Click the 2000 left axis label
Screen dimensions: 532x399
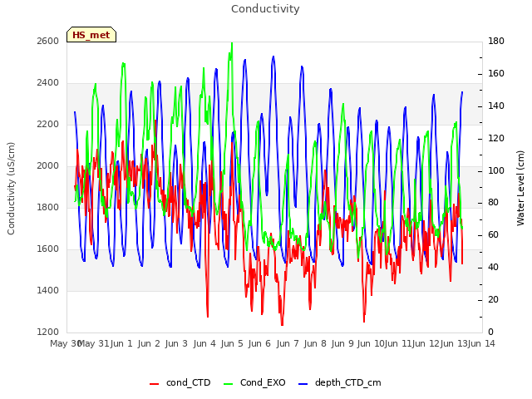pyautogui.click(x=48, y=165)
